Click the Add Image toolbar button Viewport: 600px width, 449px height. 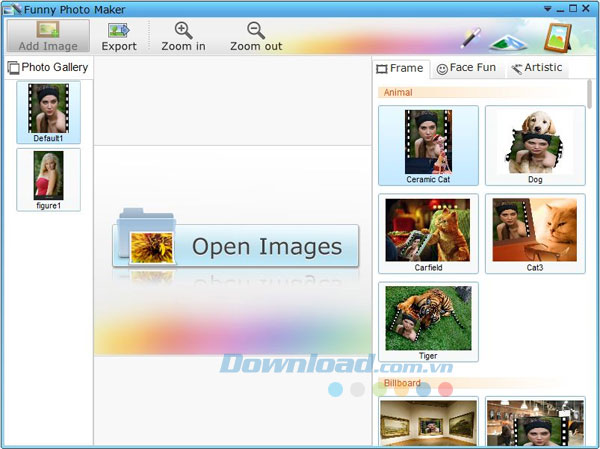(48, 36)
